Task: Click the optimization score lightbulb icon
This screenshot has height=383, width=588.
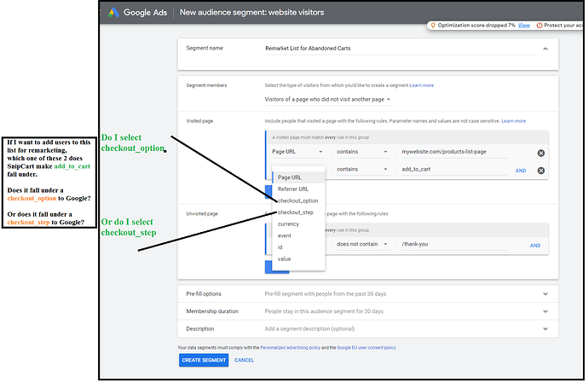Action: pyautogui.click(x=433, y=26)
